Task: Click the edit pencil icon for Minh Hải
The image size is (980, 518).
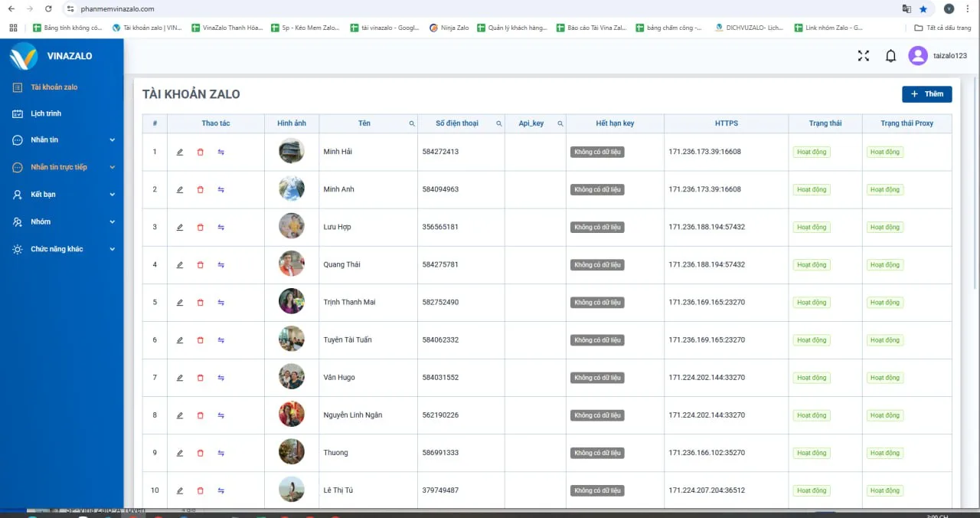Action: 180,152
